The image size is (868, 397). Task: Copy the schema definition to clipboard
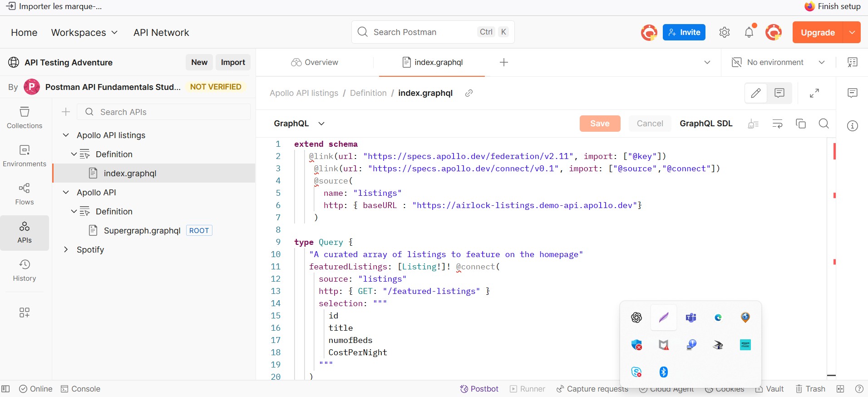[x=801, y=124]
